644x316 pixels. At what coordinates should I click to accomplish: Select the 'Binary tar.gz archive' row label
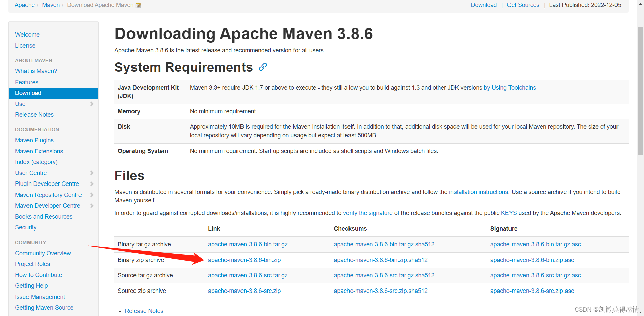tap(144, 244)
